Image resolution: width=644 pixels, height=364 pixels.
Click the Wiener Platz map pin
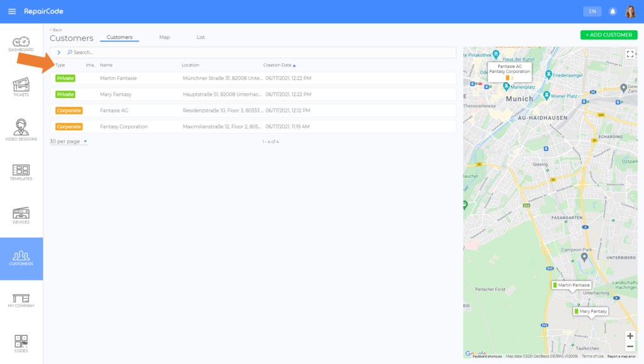(x=547, y=96)
